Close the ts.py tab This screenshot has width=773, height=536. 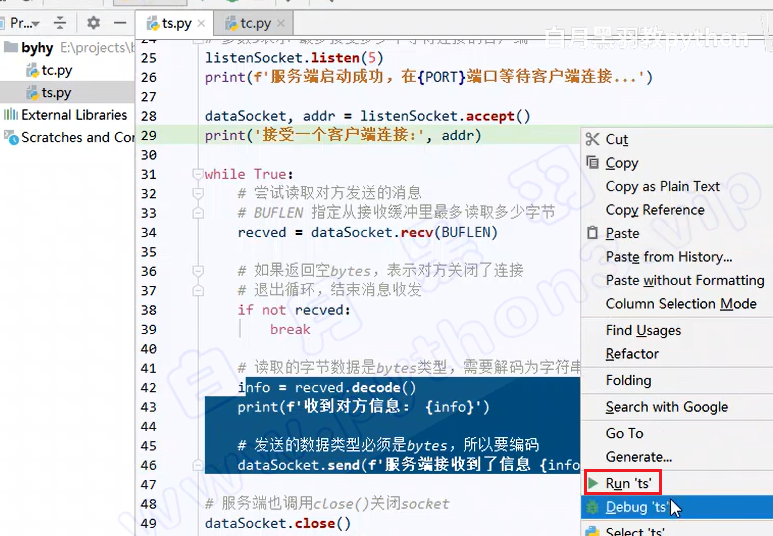[201, 23]
